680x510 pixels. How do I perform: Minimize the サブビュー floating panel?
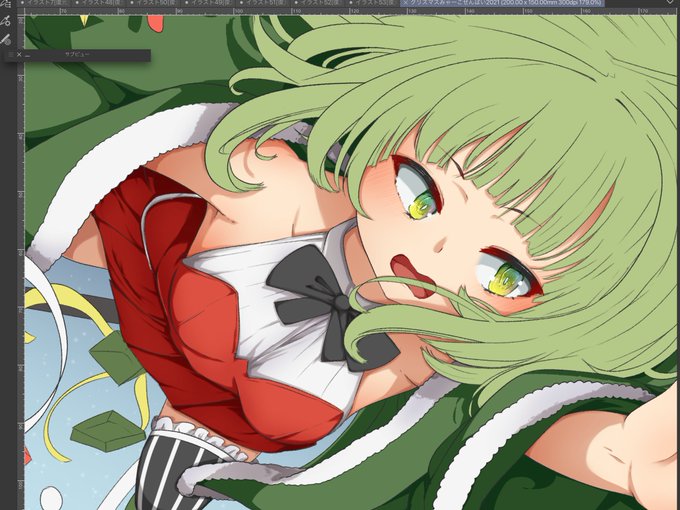(28, 56)
